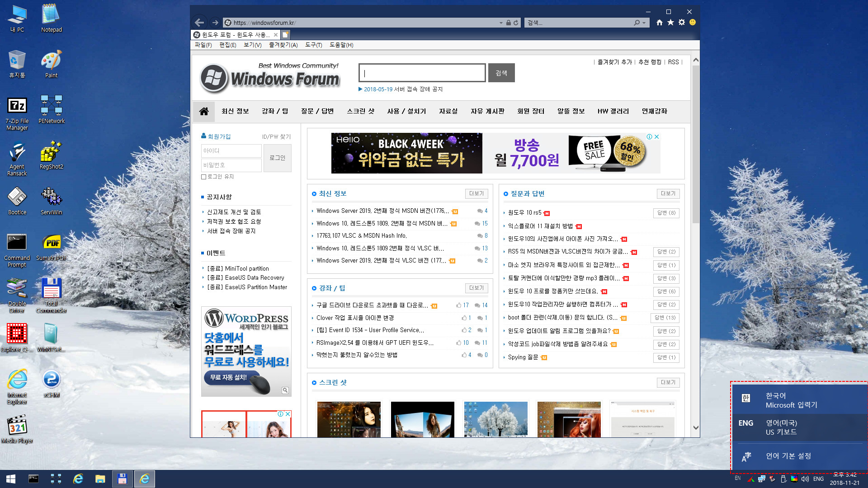
Task: Open Agent Ransack desktop icon
Action: click(17, 159)
